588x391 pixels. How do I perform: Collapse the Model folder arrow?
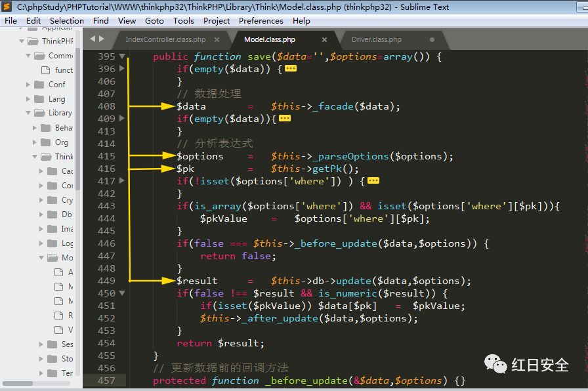[x=41, y=258]
